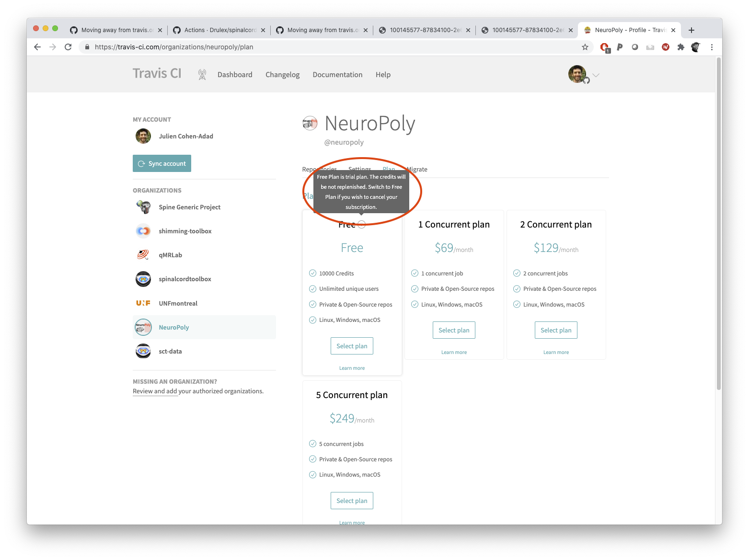Viewport: 749px width, 560px height.
Task: Bookmark this page with the star icon
Action: 585,47
